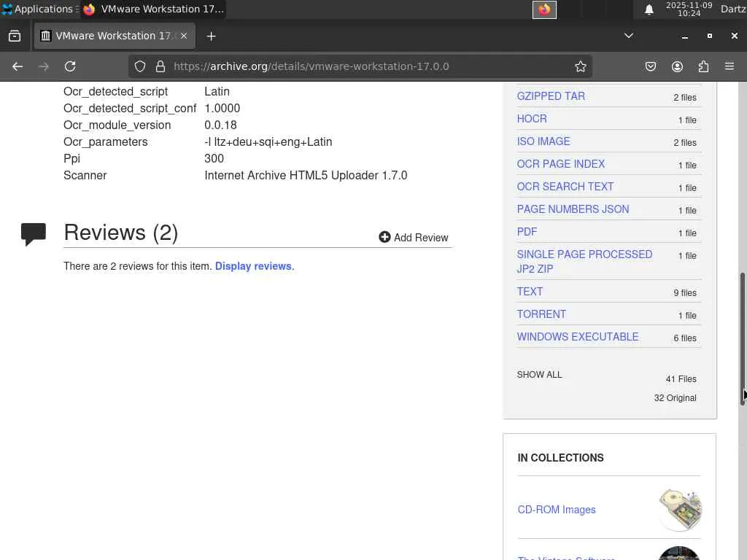
Task: Click the '6 files' count beside WINDOWS EXECUTABLE
Action: click(684, 338)
